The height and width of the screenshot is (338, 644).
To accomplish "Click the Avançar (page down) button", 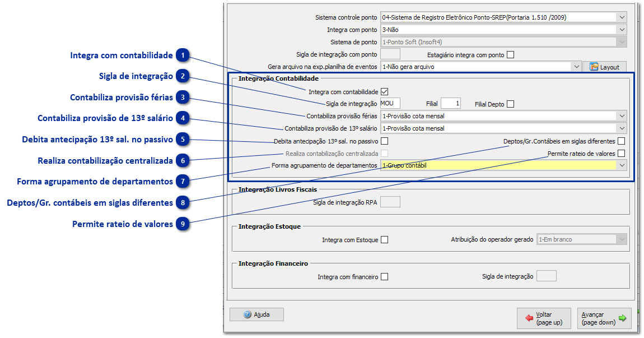I will [x=604, y=318].
